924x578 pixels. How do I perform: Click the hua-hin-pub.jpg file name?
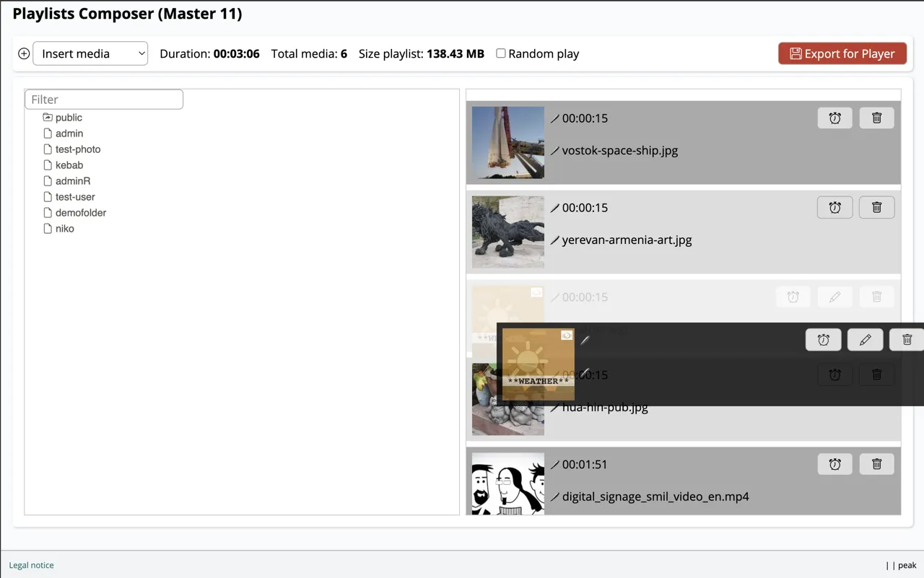pyautogui.click(x=605, y=408)
